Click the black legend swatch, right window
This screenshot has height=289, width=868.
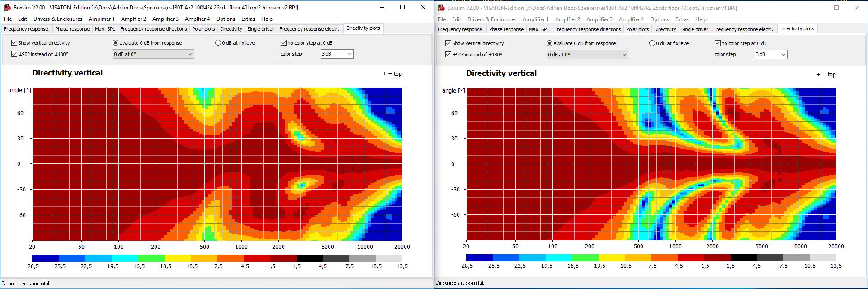tap(744, 258)
